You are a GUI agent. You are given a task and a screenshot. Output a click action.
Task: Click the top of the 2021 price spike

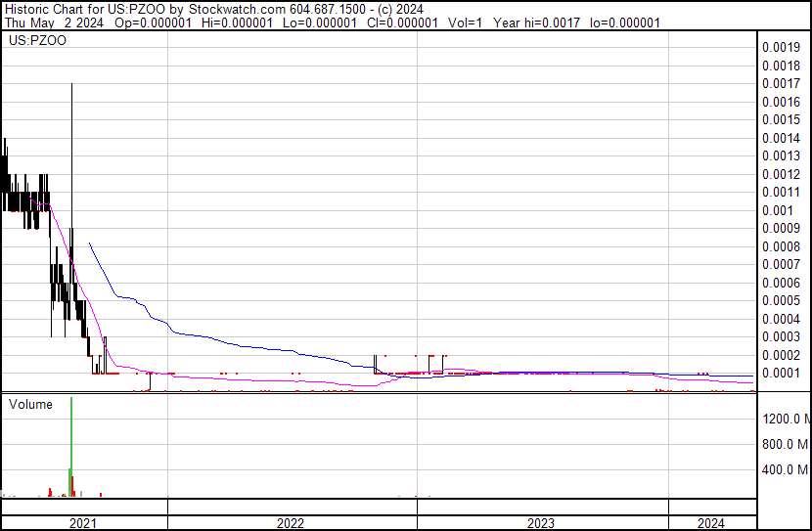point(72,85)
